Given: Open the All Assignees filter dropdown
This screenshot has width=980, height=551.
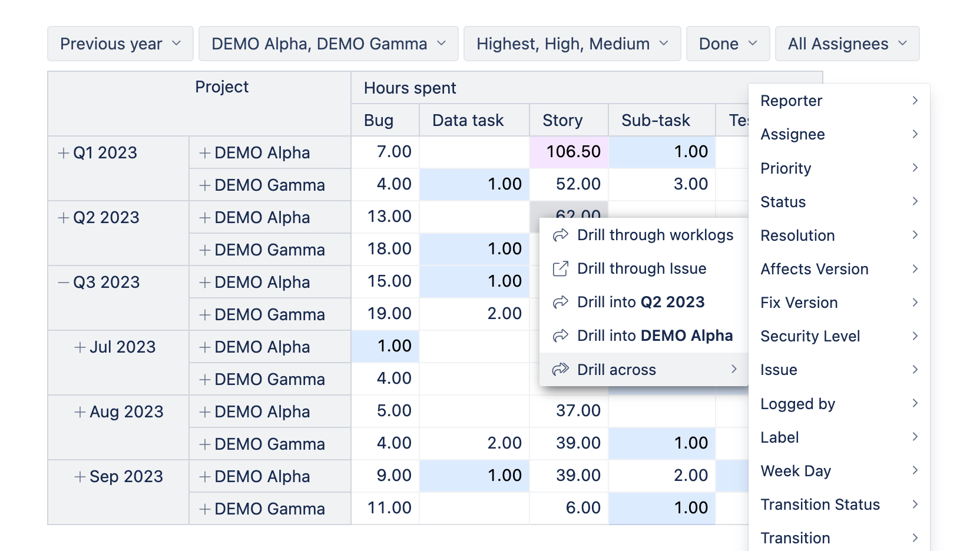Looking at the screenshot, I should click(x=847, y=44).
